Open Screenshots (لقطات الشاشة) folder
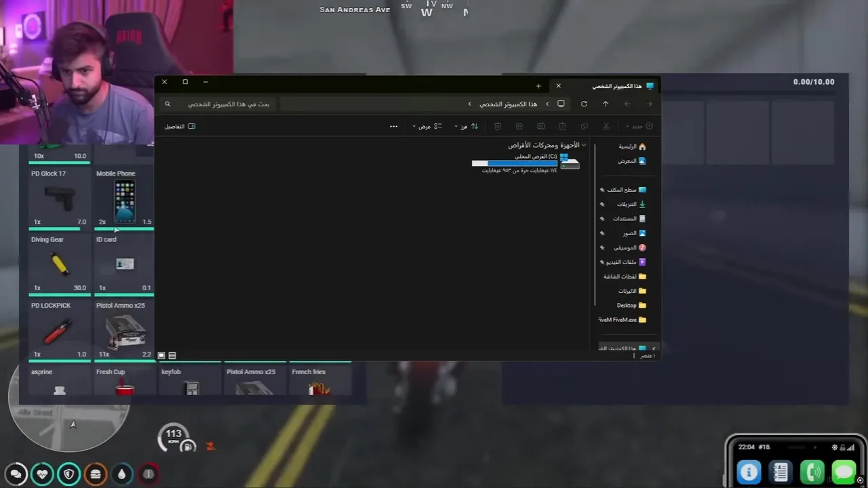The image size is (868, 488). [x=625, y=277]
